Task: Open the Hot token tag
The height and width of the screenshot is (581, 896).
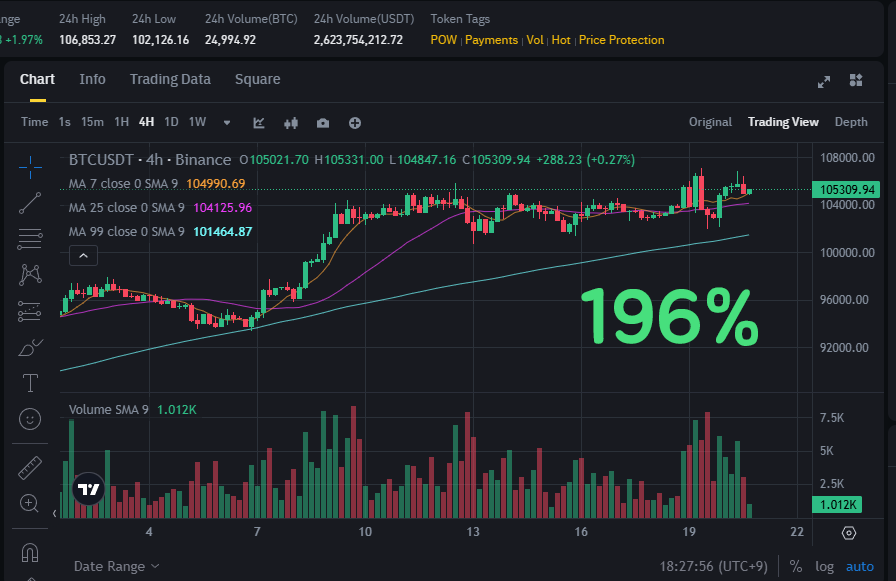Action: pyautogui.click(x=561, y=40)
